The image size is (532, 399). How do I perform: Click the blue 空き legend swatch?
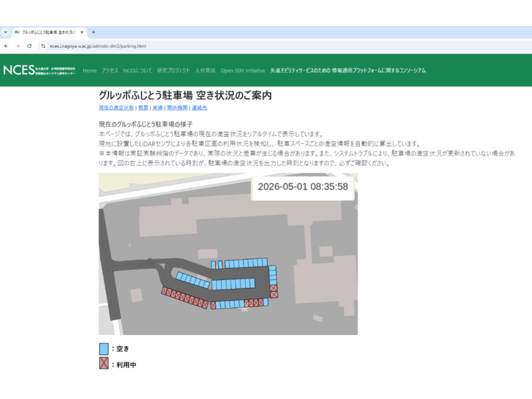pos(104,349)
